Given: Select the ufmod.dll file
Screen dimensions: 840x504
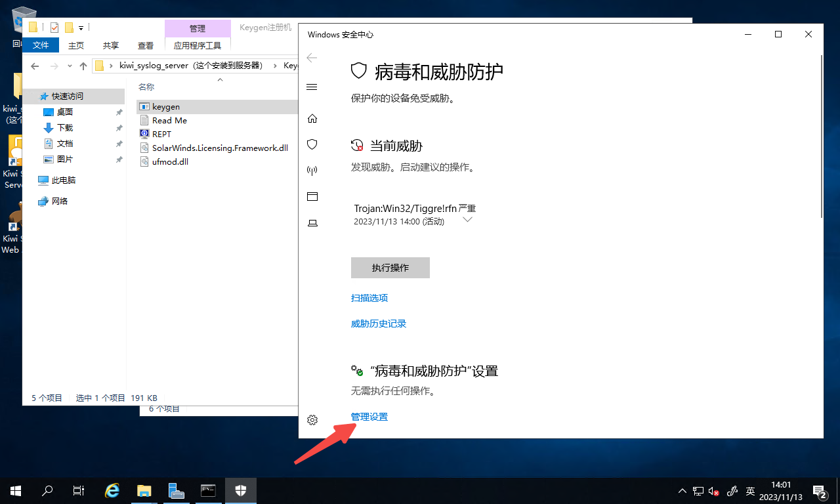Looking at the screenshot, I should click(x=170, y=161).
